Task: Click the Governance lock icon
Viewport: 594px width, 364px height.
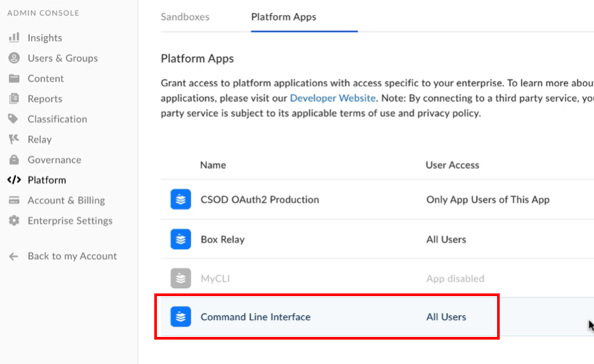Action: pos(14,160)
